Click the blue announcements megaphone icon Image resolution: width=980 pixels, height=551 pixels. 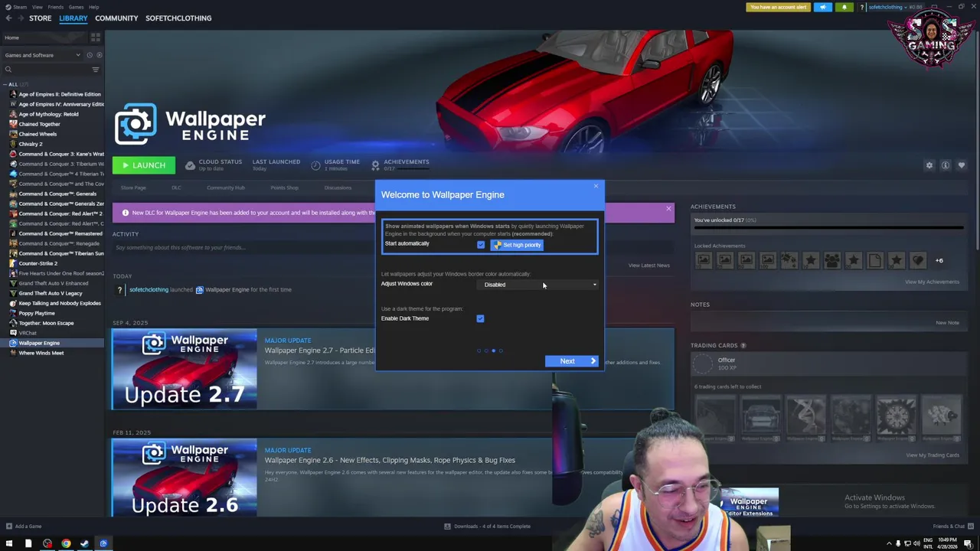pos(822,7)
